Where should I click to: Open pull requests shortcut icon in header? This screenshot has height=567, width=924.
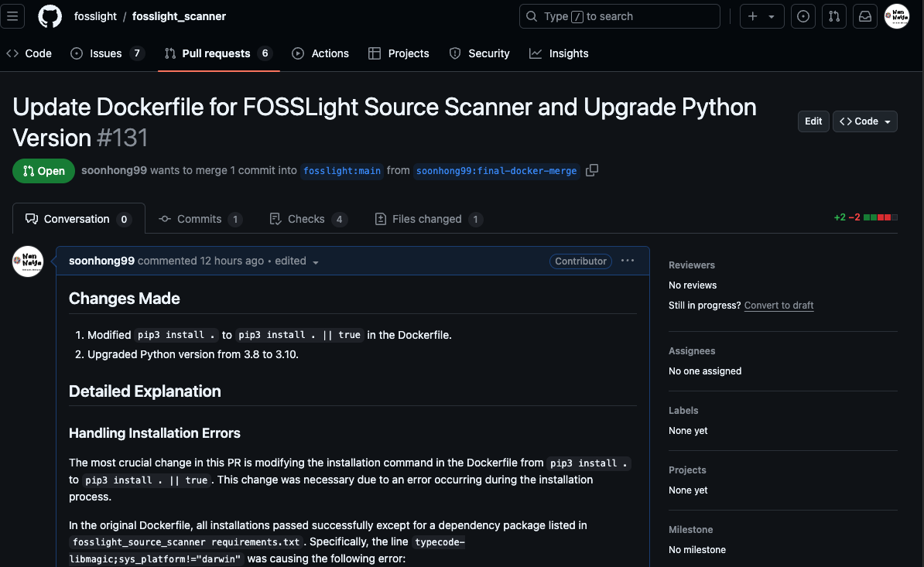[x=834, y=16]
